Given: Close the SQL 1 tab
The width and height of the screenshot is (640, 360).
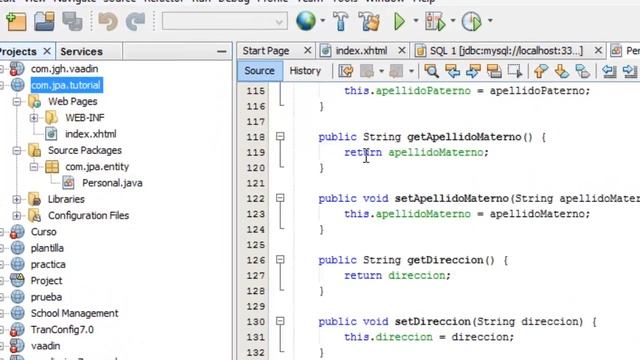Looking at the screenshot, I should pyautogui.click(x=598, y=50).
